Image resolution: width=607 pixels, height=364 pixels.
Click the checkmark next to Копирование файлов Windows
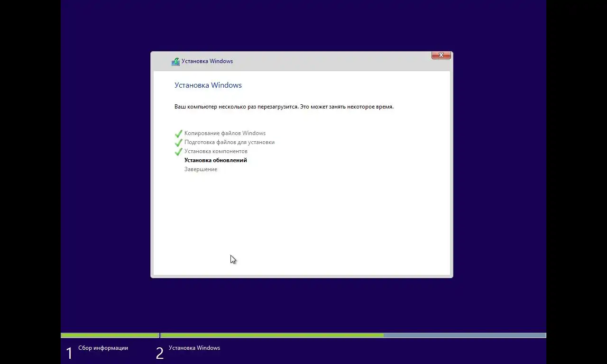(x=178, y=134)
